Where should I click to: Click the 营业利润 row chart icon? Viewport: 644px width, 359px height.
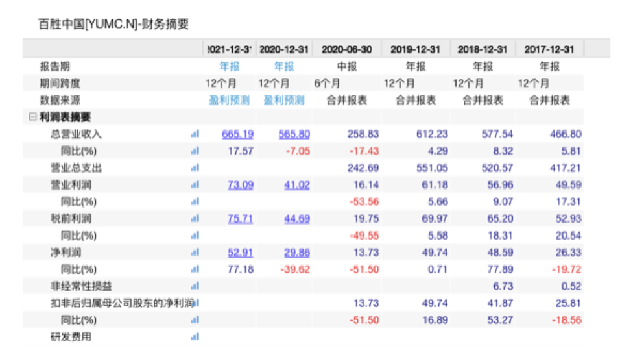pyautogui.click(x=195, y=185)
